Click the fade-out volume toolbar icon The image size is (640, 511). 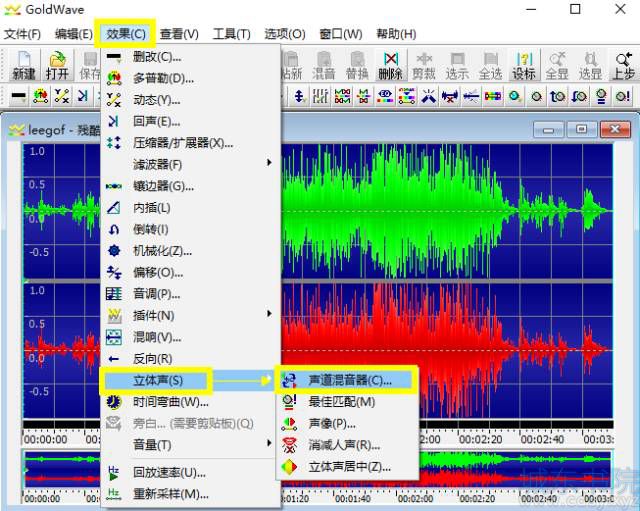(x=579, y=96)
